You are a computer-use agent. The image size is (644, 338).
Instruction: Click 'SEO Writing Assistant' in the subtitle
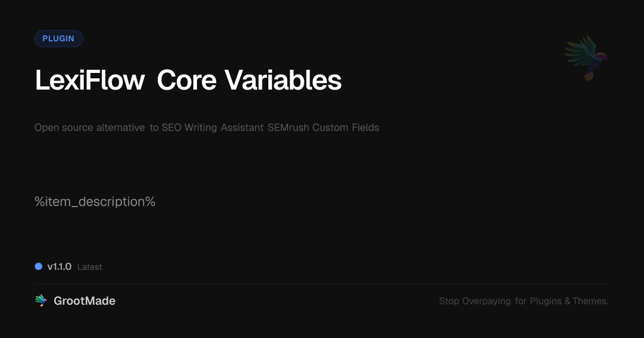(x=213, y=128)
